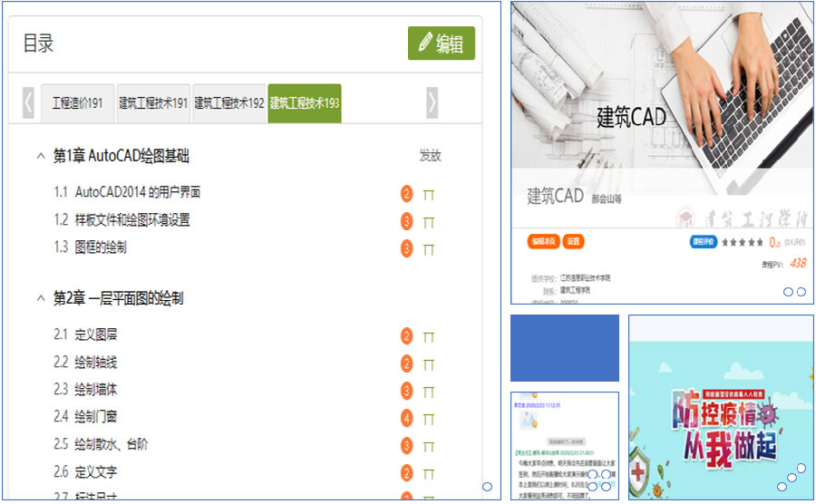Open lesson 1.1 AutoCAD2014 的用户界面
This screenshot has height=504, width=816.
(x=127, y=192)
